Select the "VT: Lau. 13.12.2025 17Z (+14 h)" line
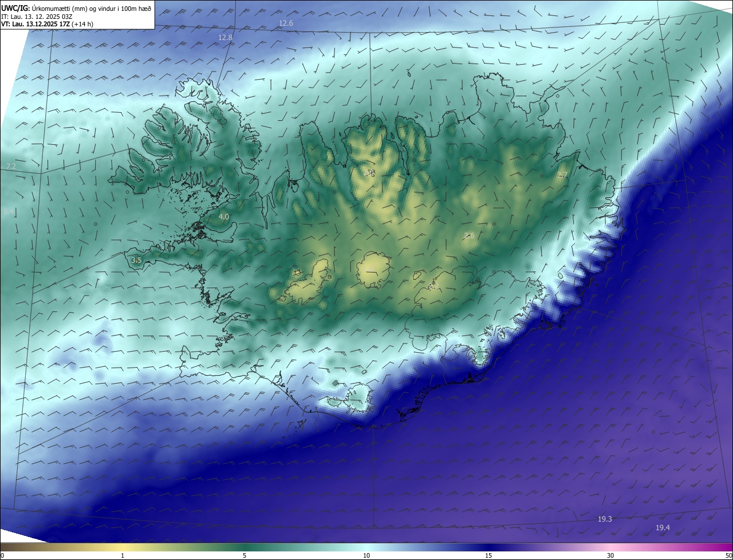This screenshot has height=560, width=733. (x=47, y=24)
